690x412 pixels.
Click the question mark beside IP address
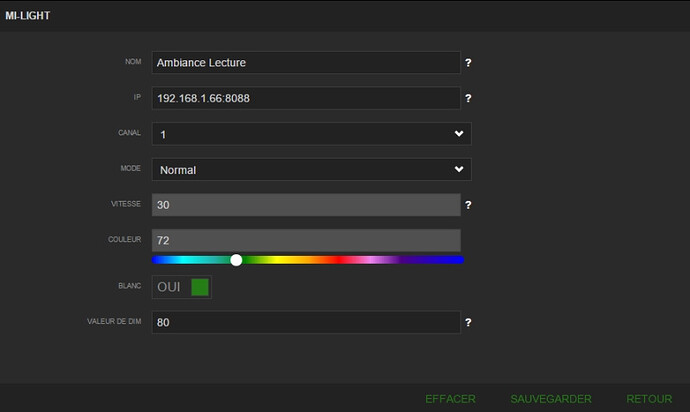[468, 99]
